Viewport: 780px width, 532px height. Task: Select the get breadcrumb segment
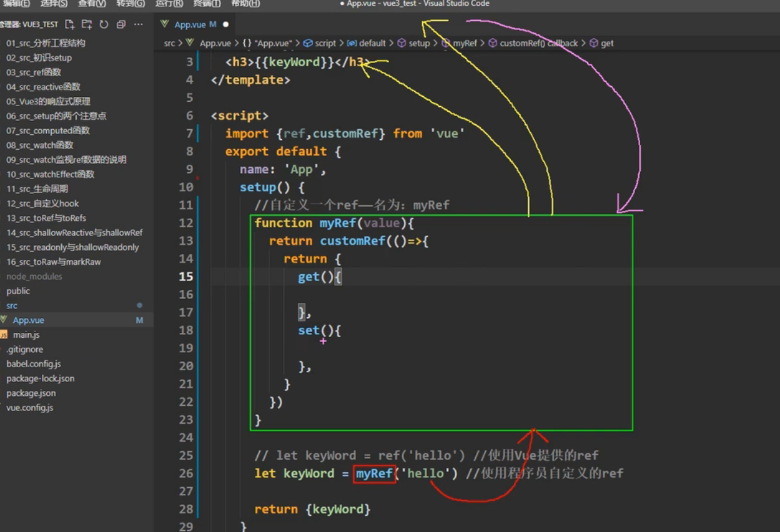tap(607, 43)
